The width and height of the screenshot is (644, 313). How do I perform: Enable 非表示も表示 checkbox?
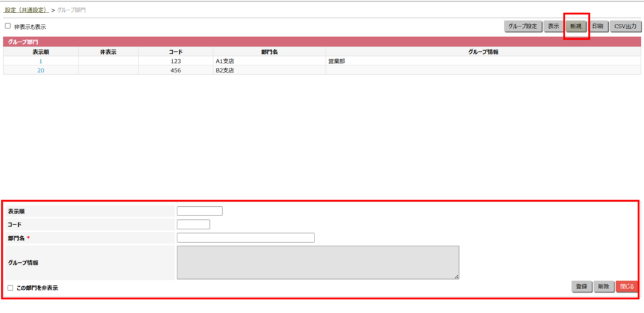click(x=8, y=26)
